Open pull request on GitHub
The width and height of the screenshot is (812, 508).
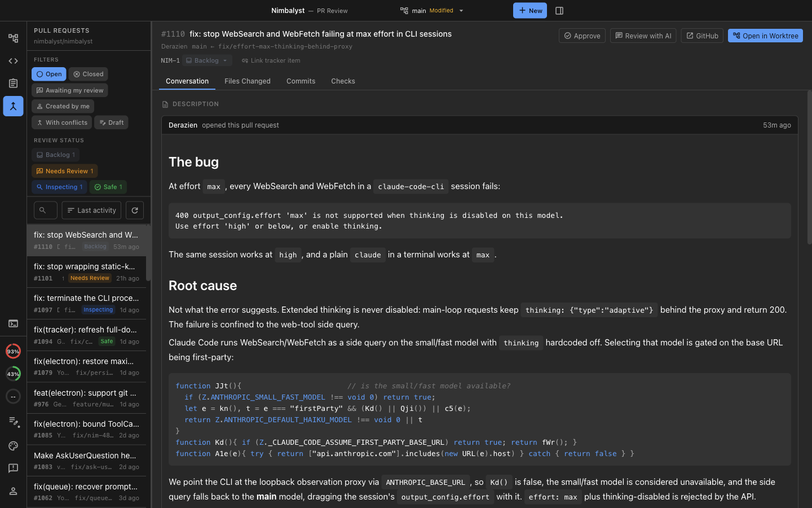pos(702,36)
